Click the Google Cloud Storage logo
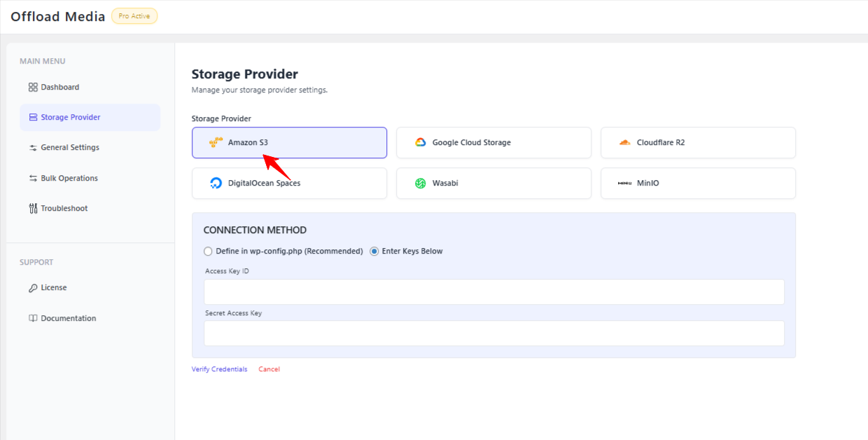868x440 pixels. click(420, 143)
